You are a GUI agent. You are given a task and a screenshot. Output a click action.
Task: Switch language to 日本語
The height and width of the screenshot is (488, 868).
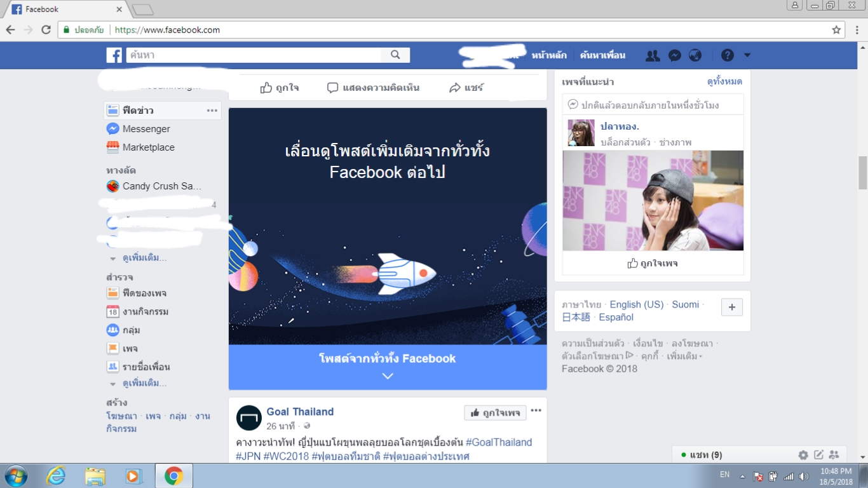(576, 317)
